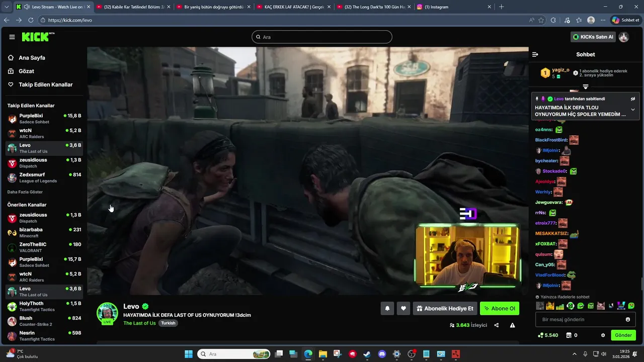This screenshot has width=644, height=362.
Task: Report the stream with the warning triangle icon
Action: 512,325
